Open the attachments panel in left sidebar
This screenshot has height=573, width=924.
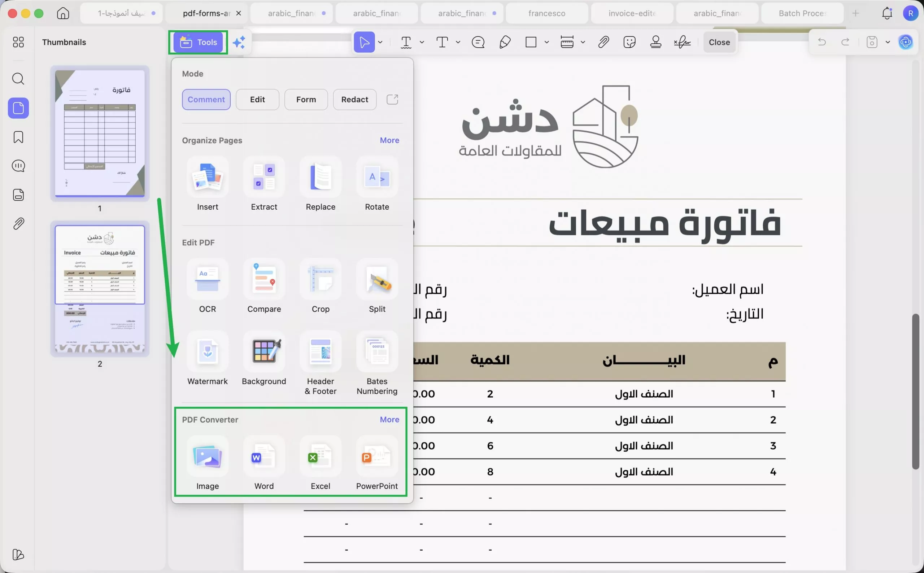pos(18,224)
